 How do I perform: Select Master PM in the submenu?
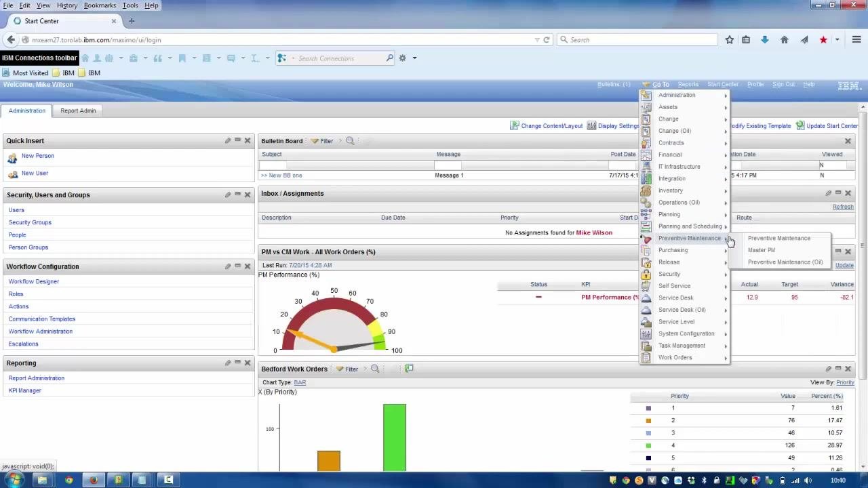click(x=761, y=250)
